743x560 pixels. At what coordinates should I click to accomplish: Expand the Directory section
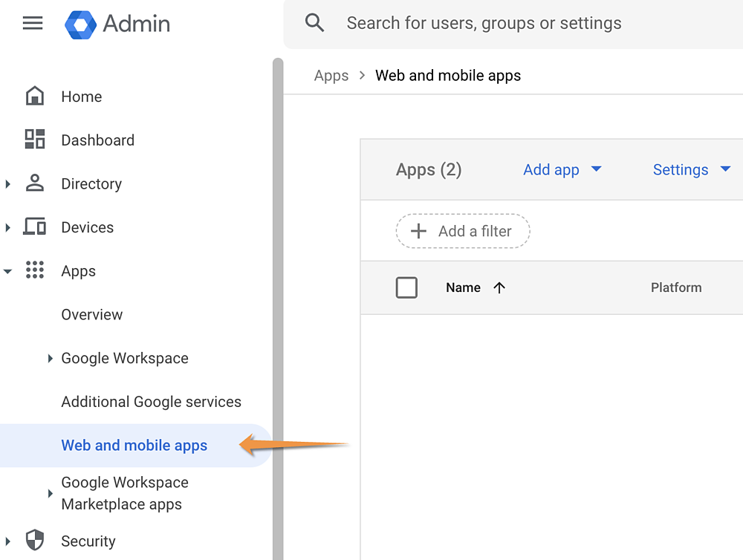pos(7,183)
